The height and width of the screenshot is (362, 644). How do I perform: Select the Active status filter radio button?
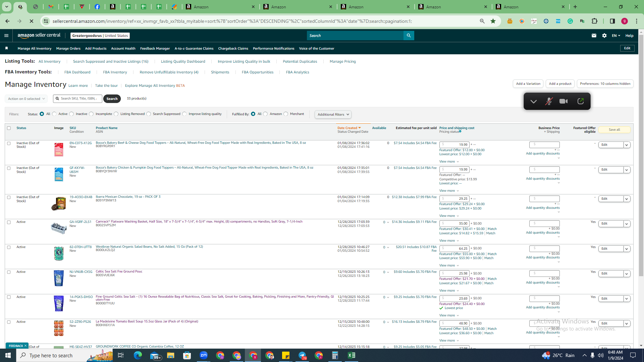click(x=54, y=114)
